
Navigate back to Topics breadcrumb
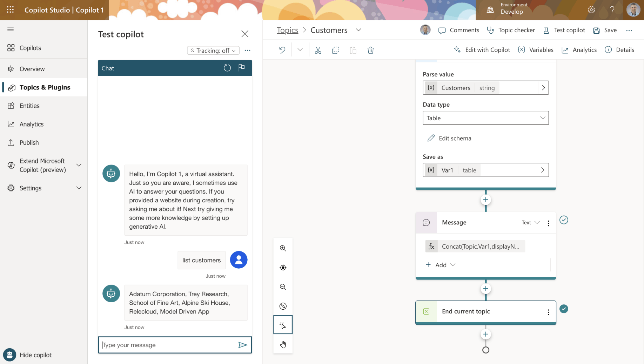click(287, 30)
